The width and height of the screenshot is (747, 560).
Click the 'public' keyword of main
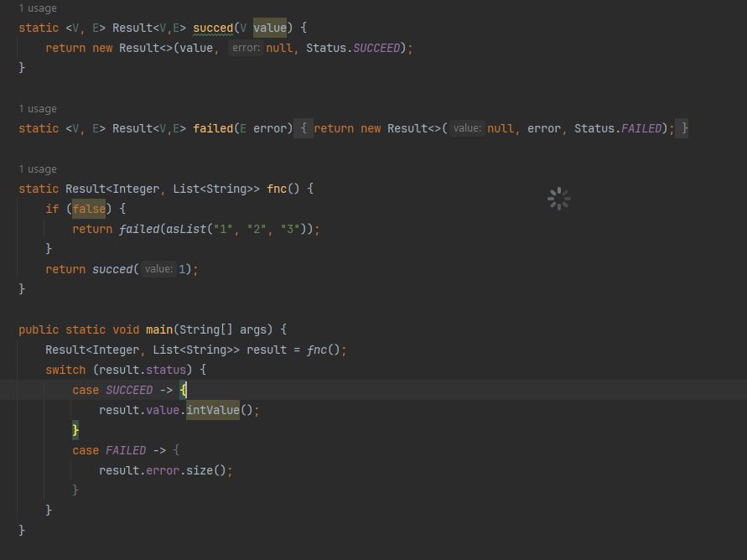[39, 330]
